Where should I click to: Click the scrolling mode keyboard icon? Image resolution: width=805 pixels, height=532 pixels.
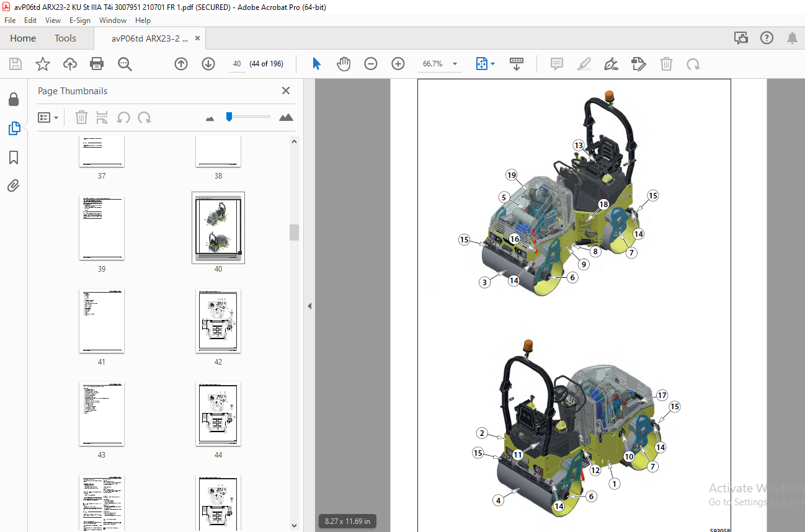(x=517, y=64)
